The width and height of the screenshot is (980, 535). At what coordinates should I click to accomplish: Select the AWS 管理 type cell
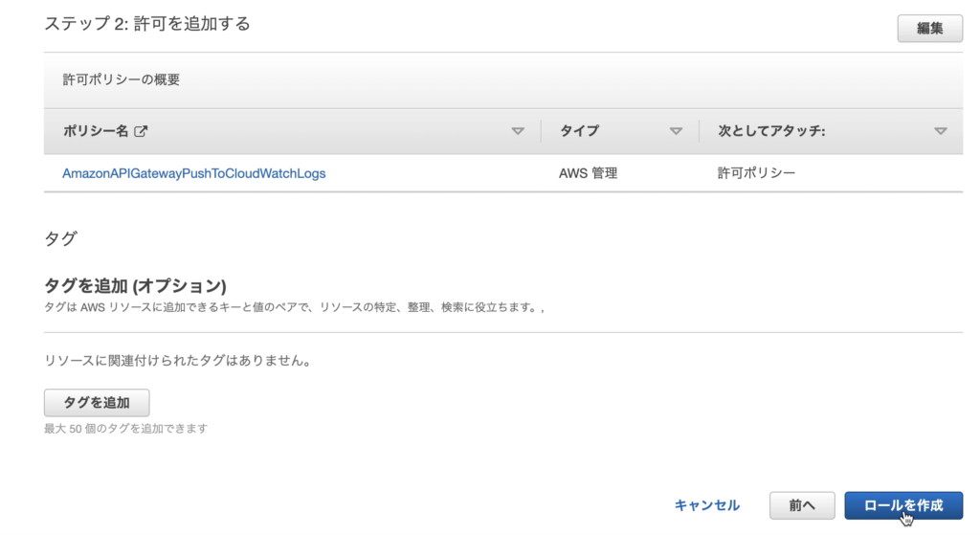pyautogui.click(x=589, y=173)
